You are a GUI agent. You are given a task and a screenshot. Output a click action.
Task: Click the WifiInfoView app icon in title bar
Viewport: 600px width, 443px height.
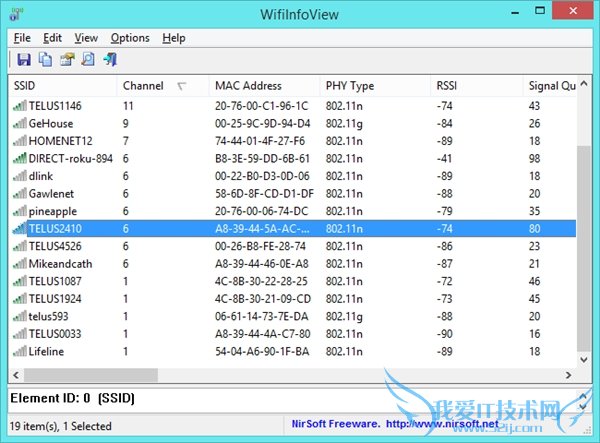point(16,15)
